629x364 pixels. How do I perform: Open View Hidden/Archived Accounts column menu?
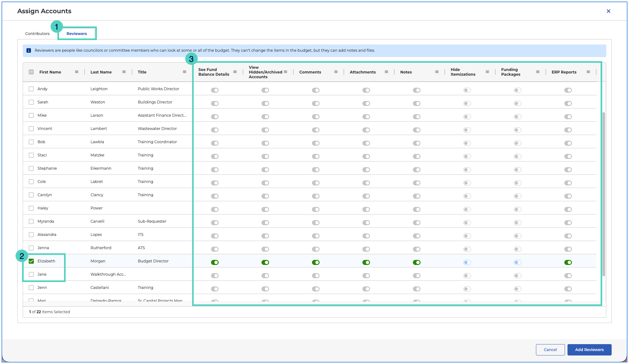coord(285,72)
